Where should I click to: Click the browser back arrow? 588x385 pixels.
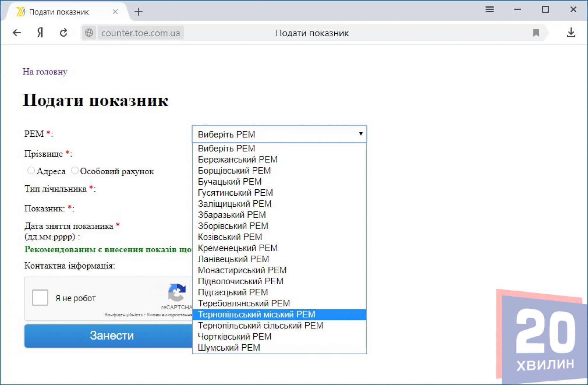(x=17, y=33)
